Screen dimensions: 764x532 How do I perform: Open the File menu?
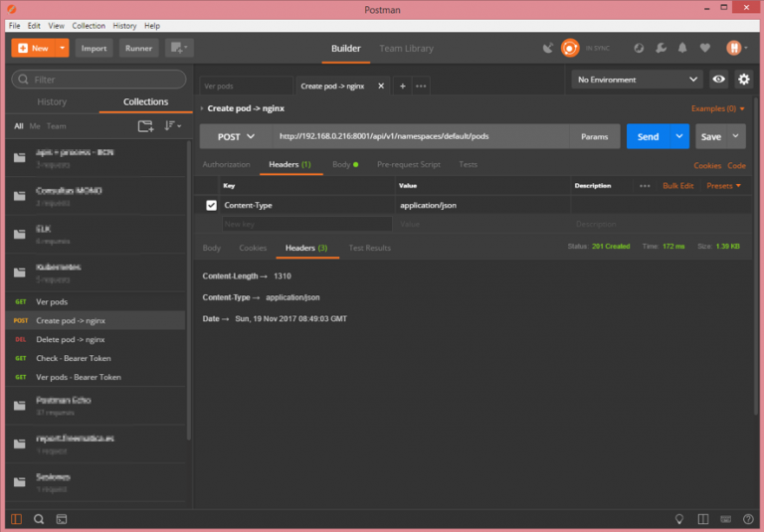tap(14, 26)
